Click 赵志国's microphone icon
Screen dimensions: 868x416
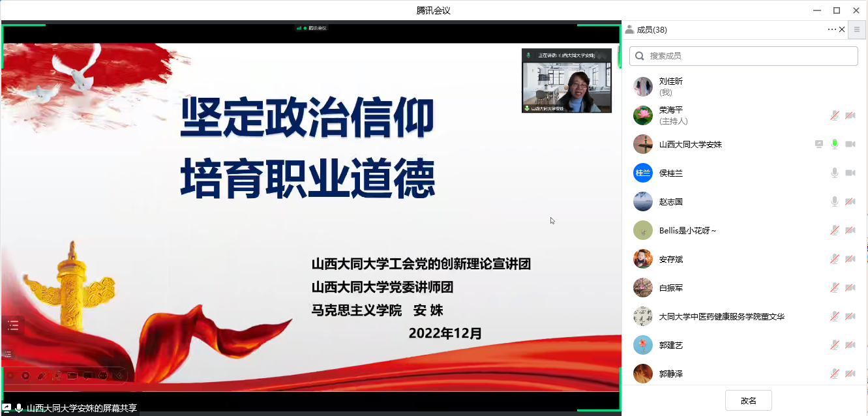coord(834,201)
